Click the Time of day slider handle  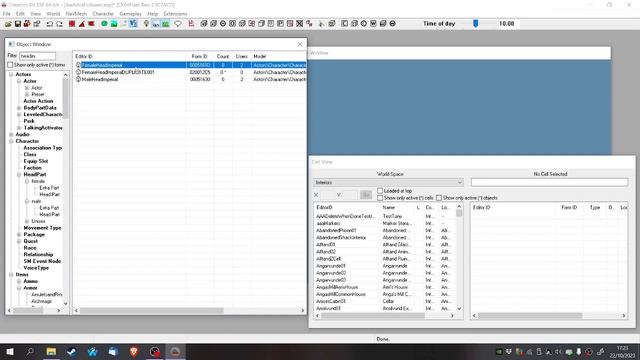(476, 24)
